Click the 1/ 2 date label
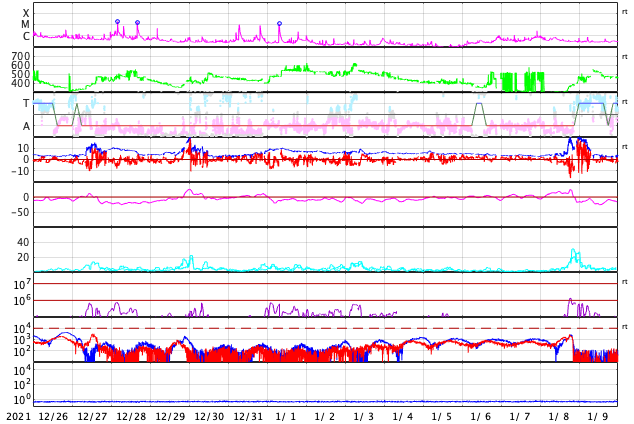 coord(325,417)
